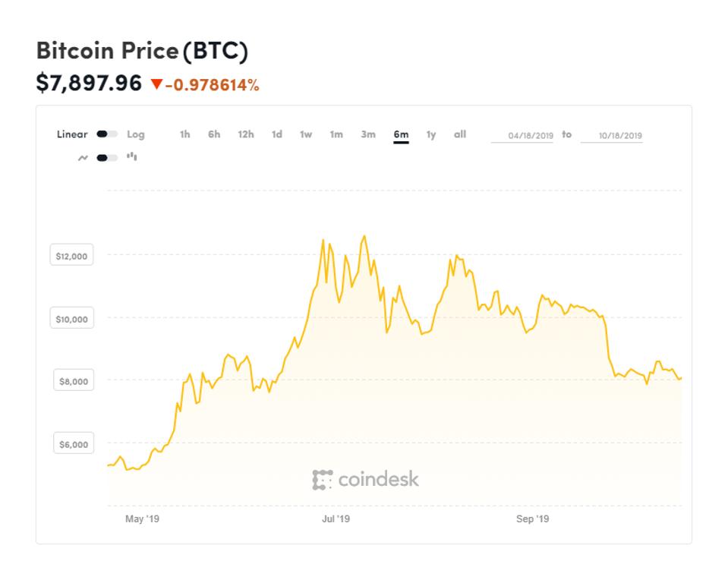Screen dimensions: 728x580
Task: Select the 1w time range
Action: pos(304,134)
